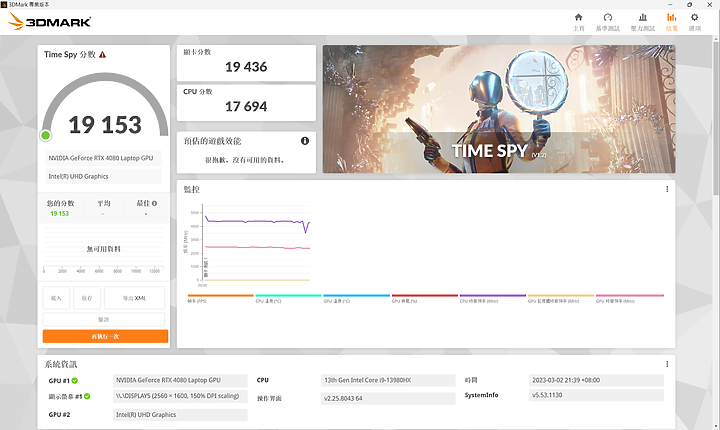The width and height of the screenshot is (720, 430).
Task: Click the Save (保存) button
Action: [87, 298]
